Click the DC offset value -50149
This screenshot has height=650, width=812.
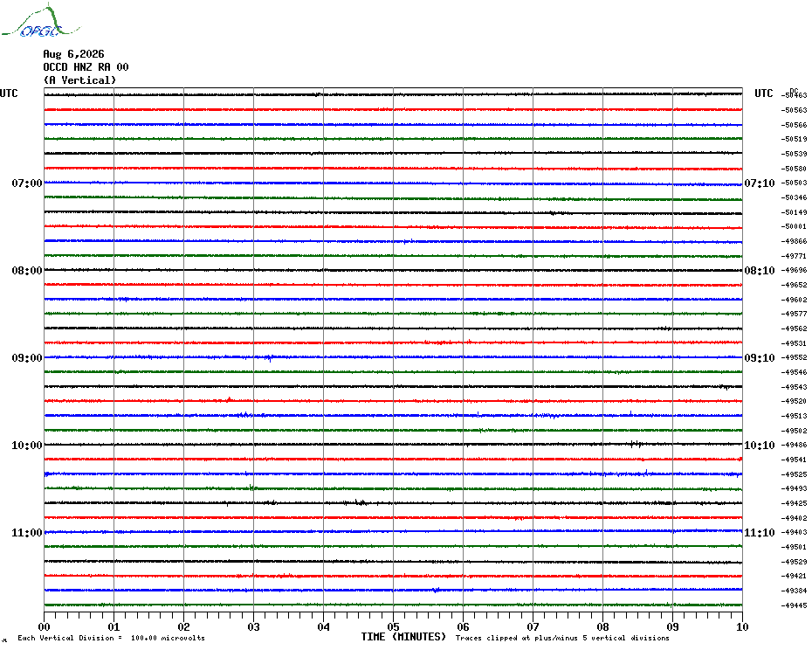[x=794, y=212]
